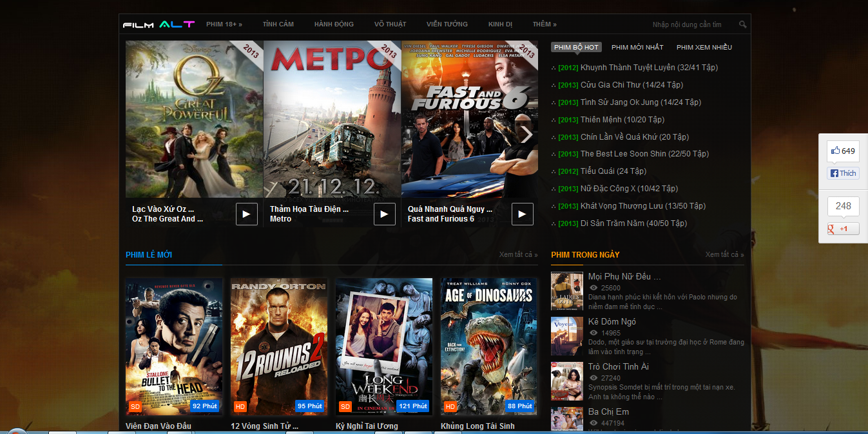Open the TÌNH CẢM category
Viewport: 868px width, 434px height.
(278, 24)
